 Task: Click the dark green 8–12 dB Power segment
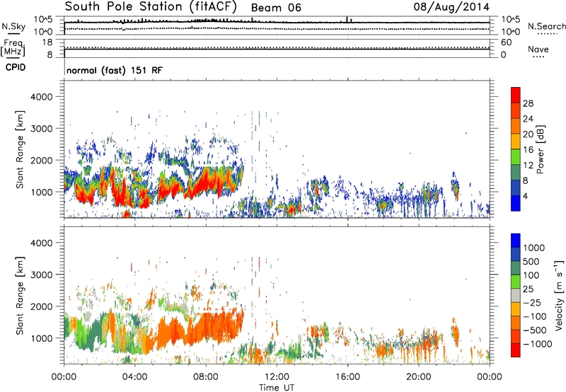(516, 173)
